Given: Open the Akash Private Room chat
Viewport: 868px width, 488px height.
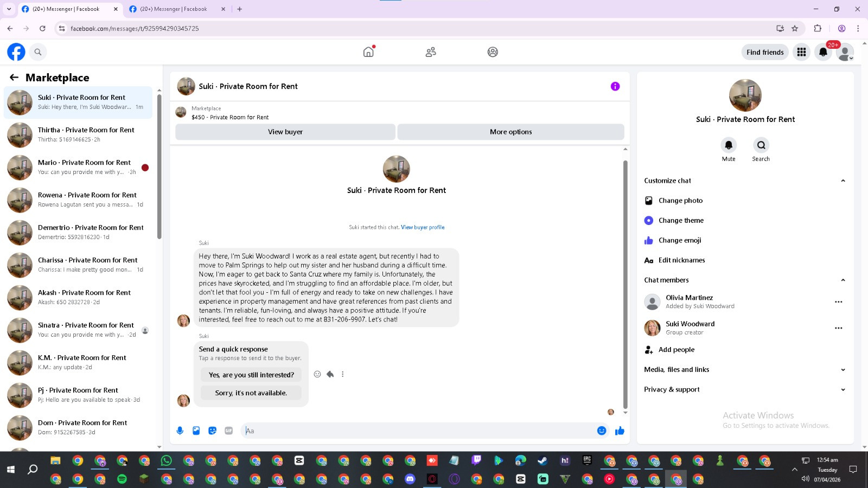Looking at the screenshot, I should pyautogui.click(x=78, y=298).
